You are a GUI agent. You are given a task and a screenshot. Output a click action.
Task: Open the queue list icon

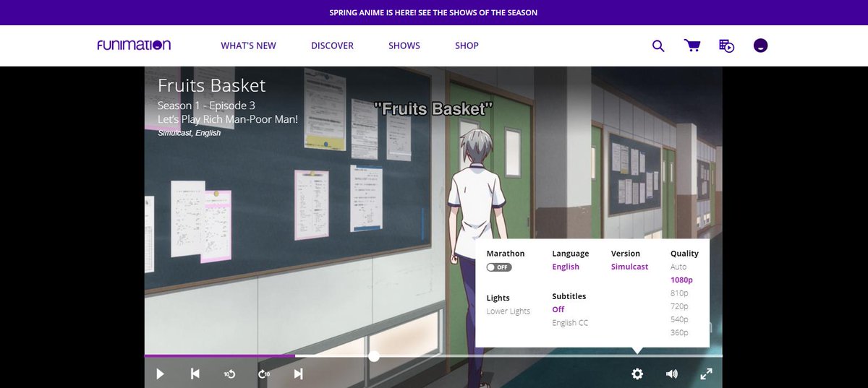tap(727, 46)
